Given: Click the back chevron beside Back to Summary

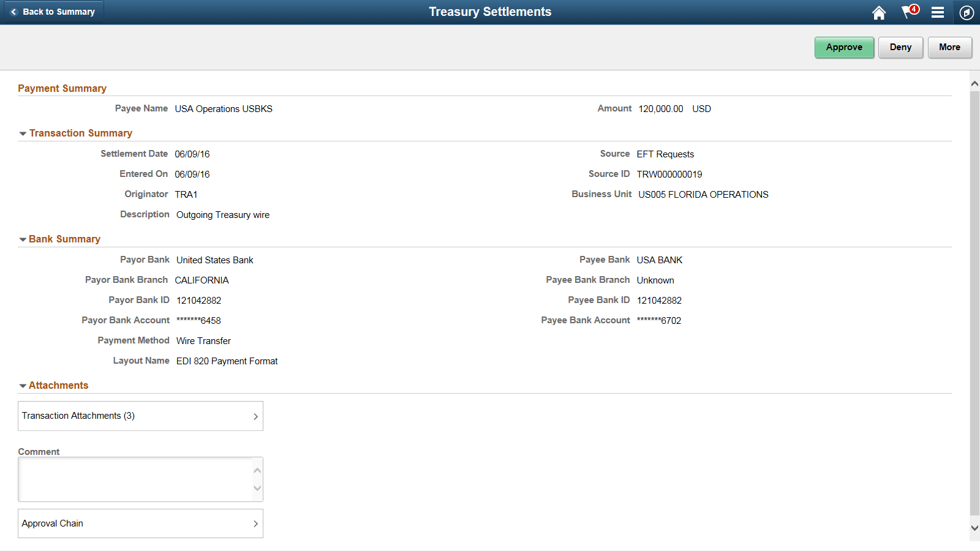Looking at the screenshot, I should [x=15, y=11].
